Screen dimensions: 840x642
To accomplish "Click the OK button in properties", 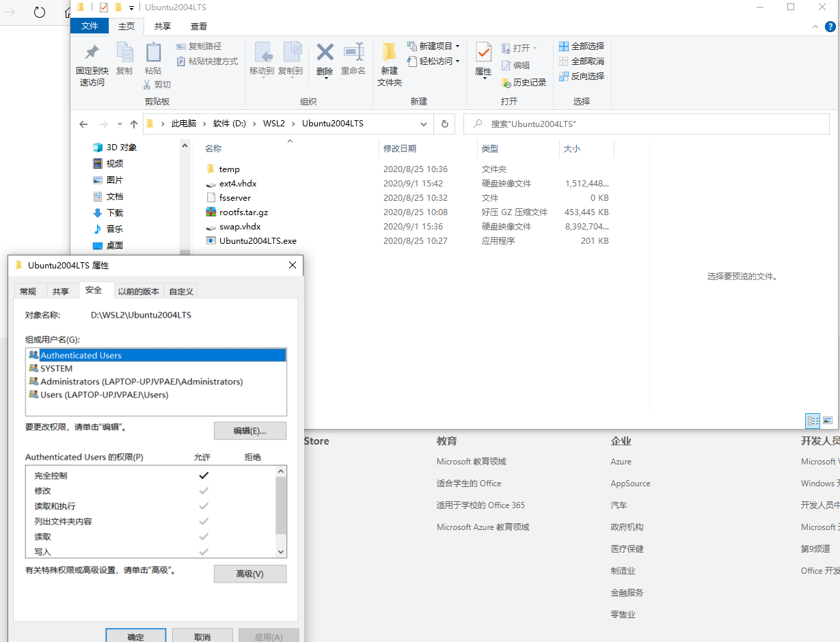I will tap(136, 636).
